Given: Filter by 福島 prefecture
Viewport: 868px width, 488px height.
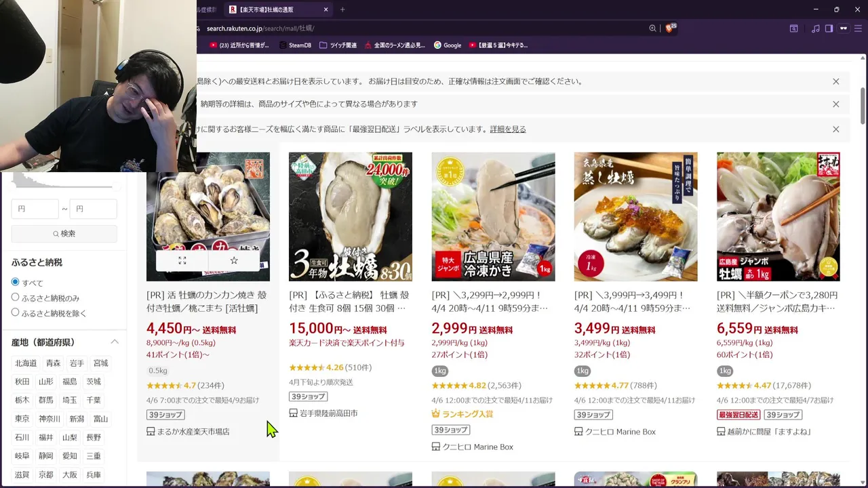Looking at the screenshot, I should [x=70, y=382].
